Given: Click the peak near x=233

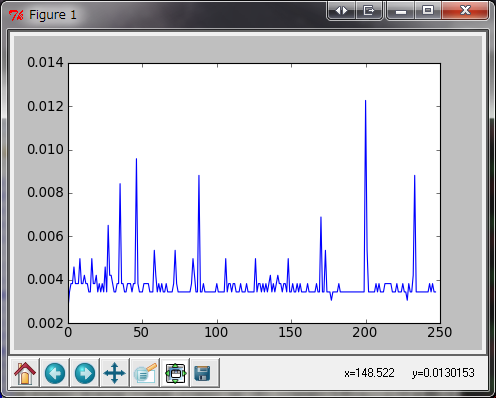Looking at the screenshot, I should point(414,176).
